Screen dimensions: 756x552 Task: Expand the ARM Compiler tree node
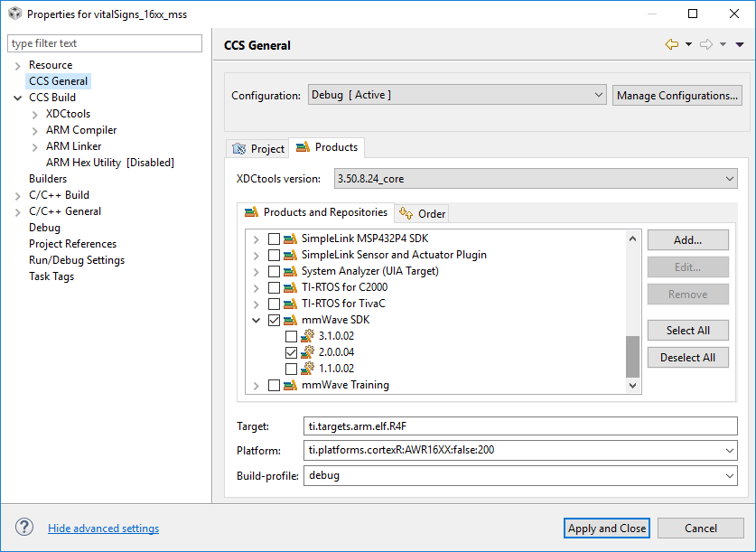point(34,131)
